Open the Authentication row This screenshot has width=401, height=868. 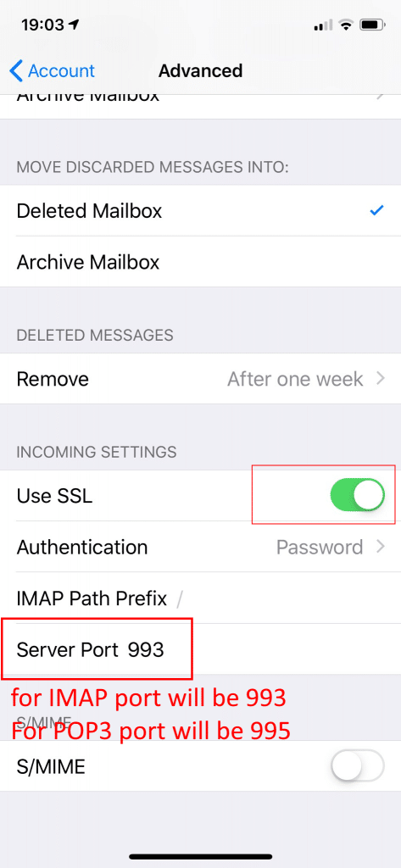tap(200, 547)
